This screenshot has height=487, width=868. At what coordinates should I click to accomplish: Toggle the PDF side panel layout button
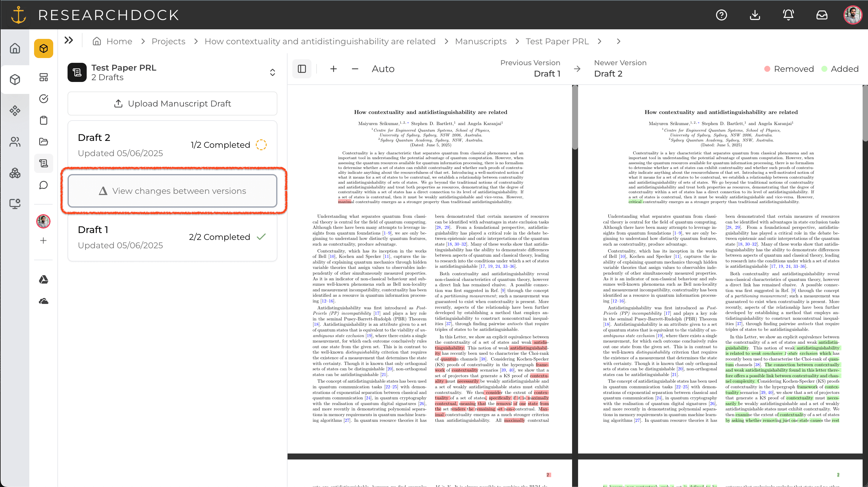coord(302,69)
